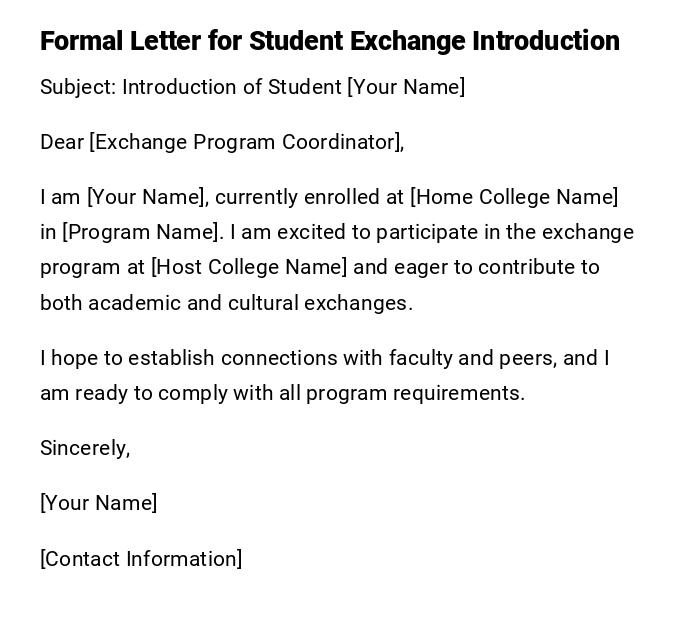Screen dimensions: 700x621
Task: Select the [Exchange Program Coordinator] placeholder
Action: (x=245, y=142)
